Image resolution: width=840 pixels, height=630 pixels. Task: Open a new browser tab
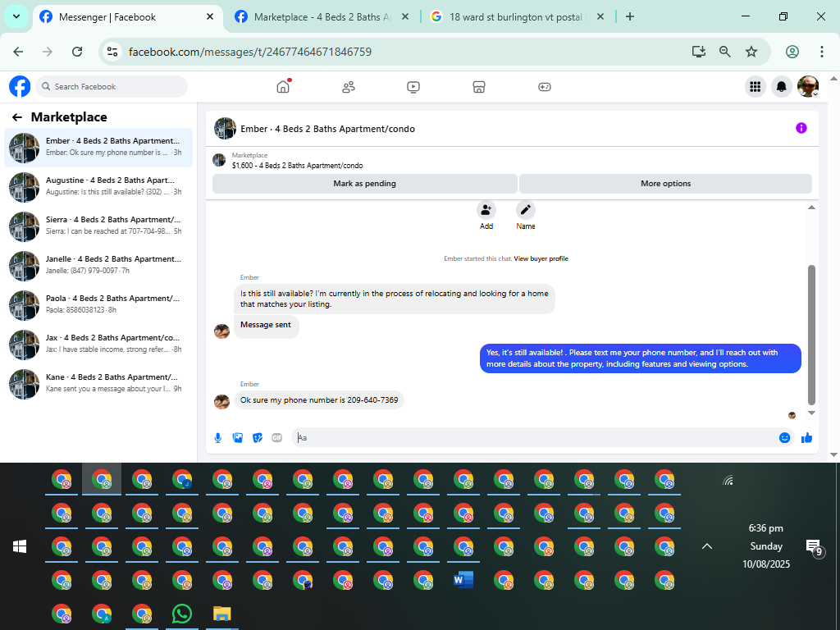[630, 16]
